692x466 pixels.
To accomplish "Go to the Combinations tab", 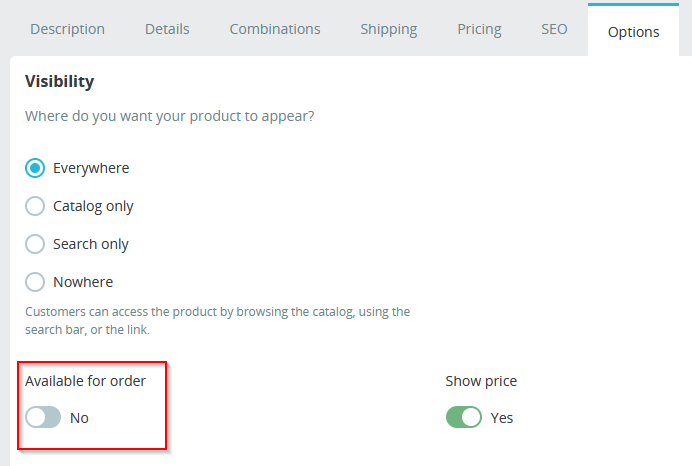I will pyautogui.click(x=275, y=29).
